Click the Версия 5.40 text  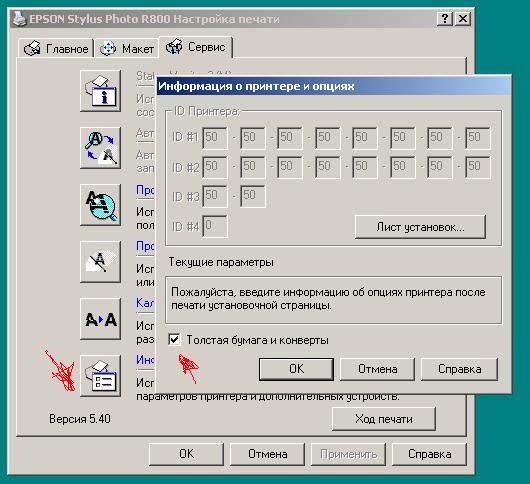[80, 419]
